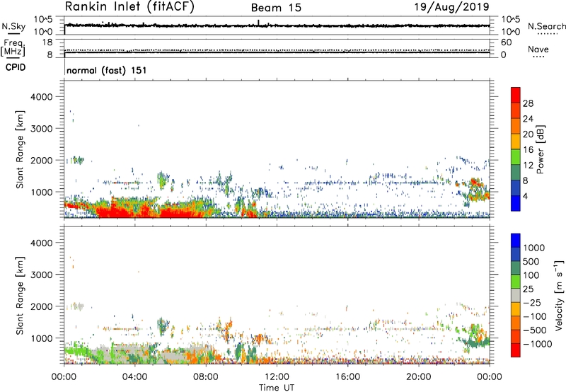Click the '60' Nave axis value

[x=506, y=42]
